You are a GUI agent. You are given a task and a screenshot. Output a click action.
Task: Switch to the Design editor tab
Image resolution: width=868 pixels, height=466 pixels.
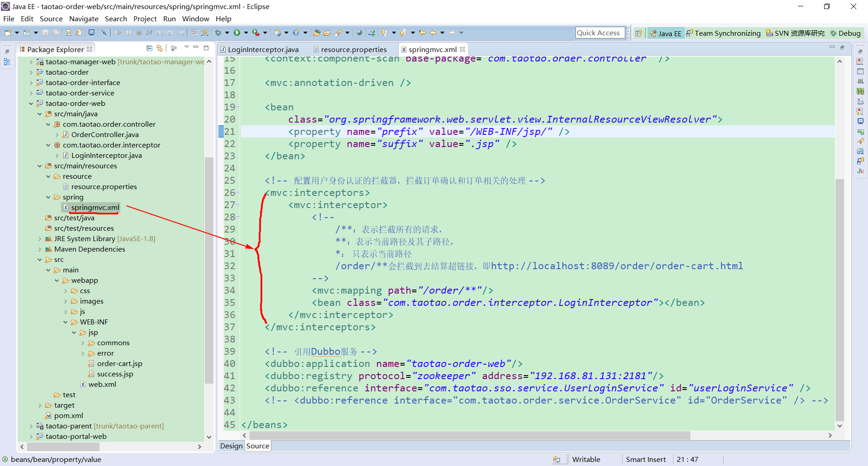coord(231,446)
